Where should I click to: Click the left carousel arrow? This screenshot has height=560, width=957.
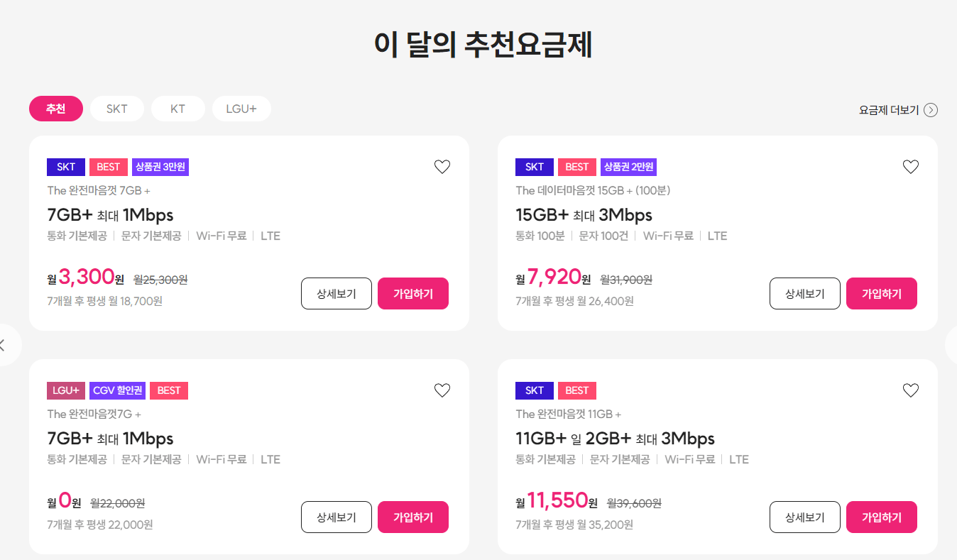(x=4, y=345)
